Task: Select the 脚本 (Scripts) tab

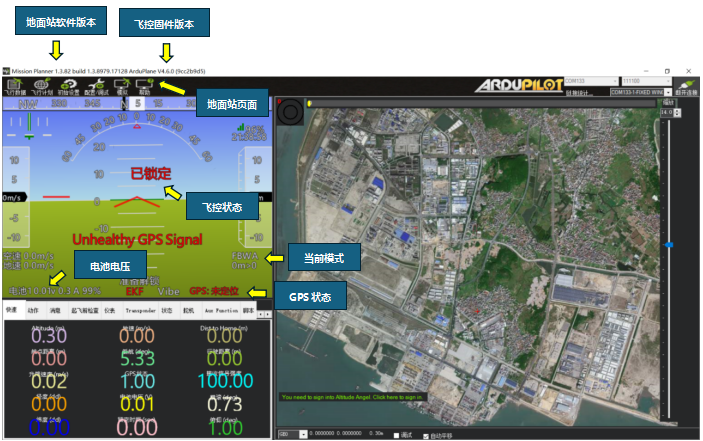Action: [x=248, y=310]
